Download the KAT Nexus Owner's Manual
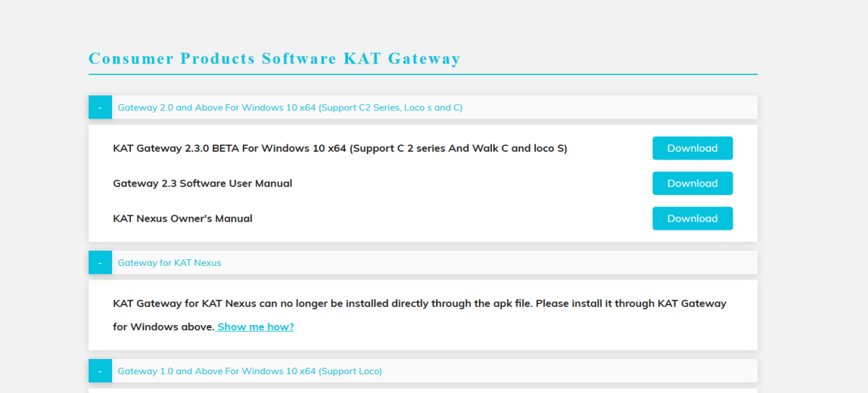868x393 pixels. tap(692, 218)
